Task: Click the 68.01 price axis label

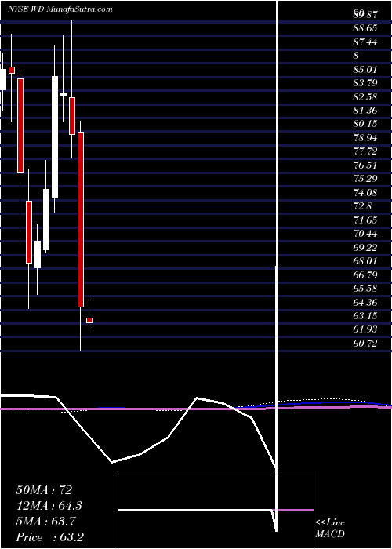Action: (365, 261)
